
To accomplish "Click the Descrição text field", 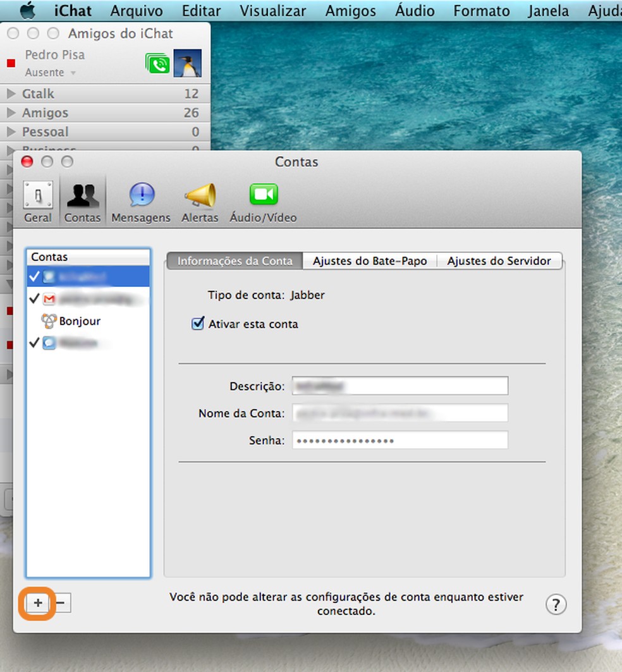I will (400, 386).
